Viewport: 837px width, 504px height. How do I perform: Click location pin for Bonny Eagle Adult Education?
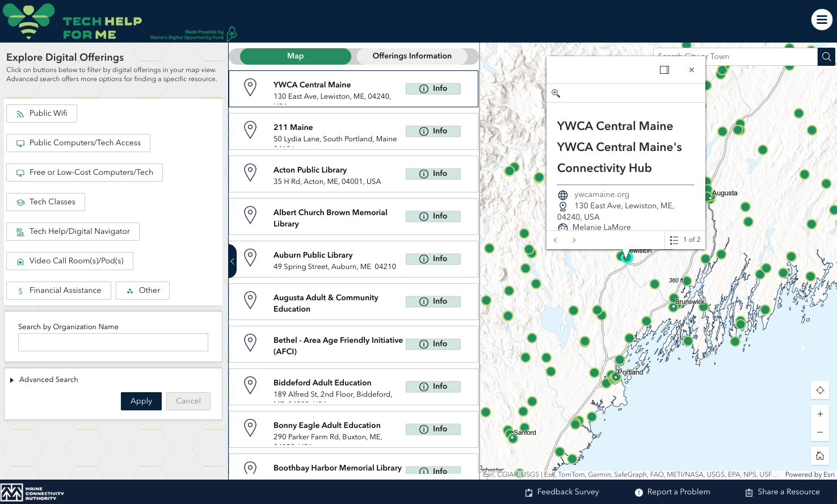coord(250,428)
